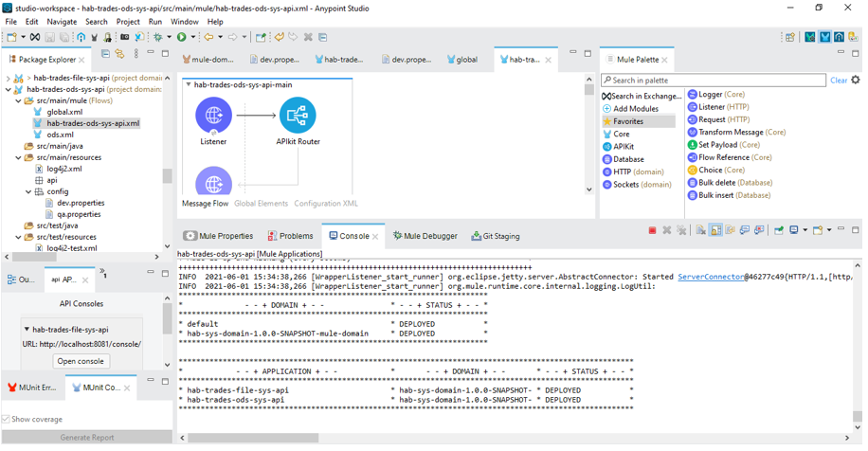Switch to the mule-dom... editor tab

208,59
